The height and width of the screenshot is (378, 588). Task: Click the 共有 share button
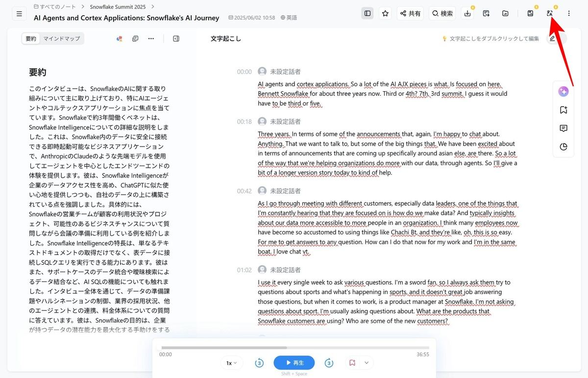coord(410,13)
